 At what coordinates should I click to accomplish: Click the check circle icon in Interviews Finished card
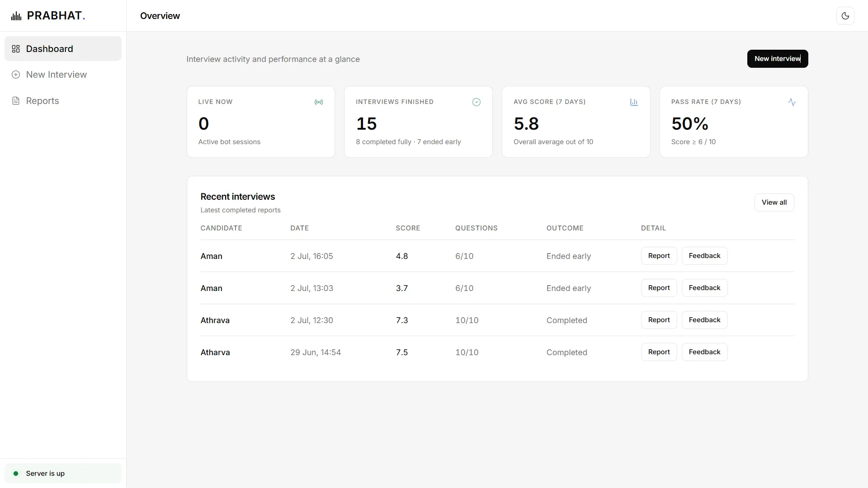click(476, 102)
